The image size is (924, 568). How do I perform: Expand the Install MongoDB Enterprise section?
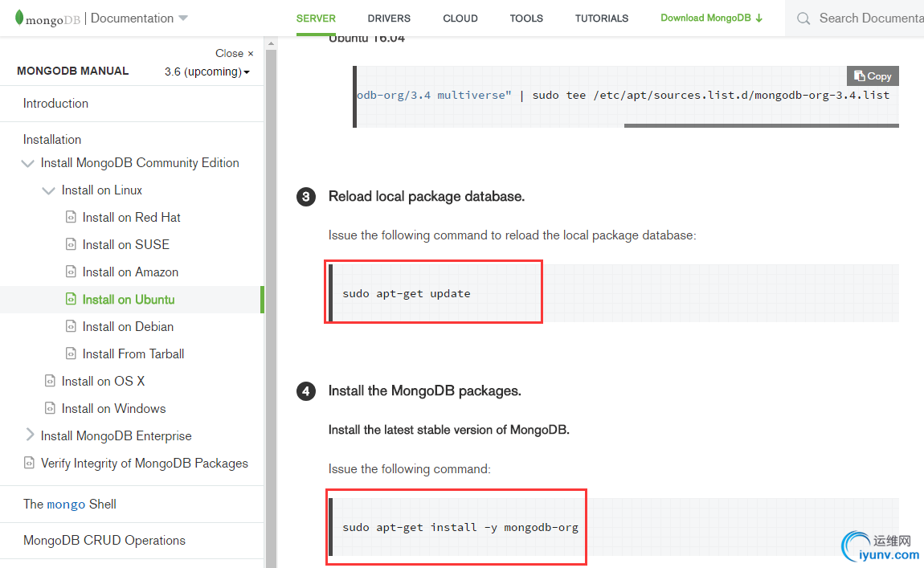pyautogui.click(x=30, y=435)
